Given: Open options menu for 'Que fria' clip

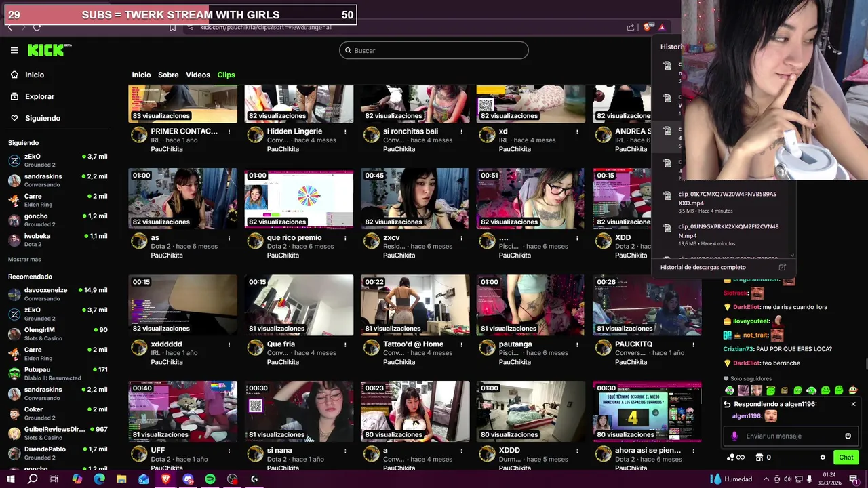Looking at the screenshot, I should (x=345, y=344).
